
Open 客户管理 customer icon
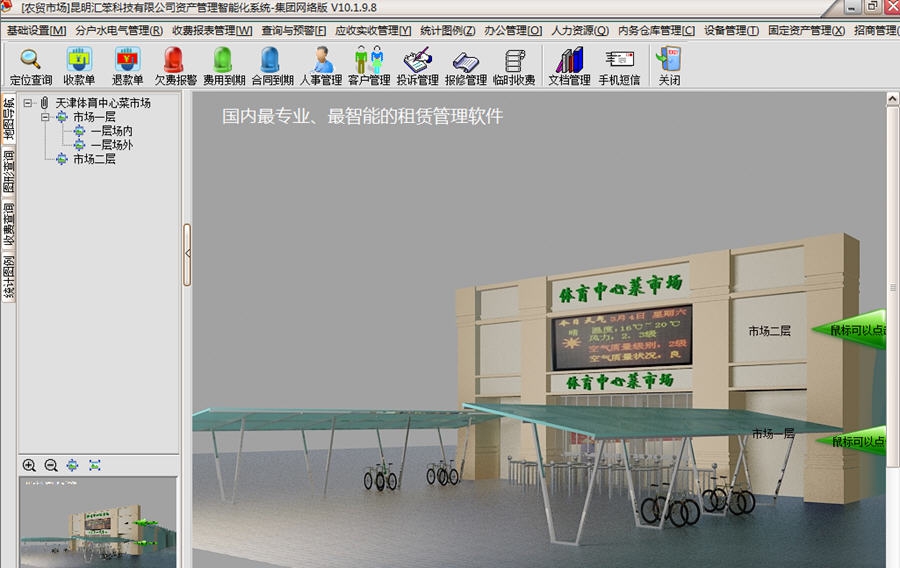coord(369,66)
